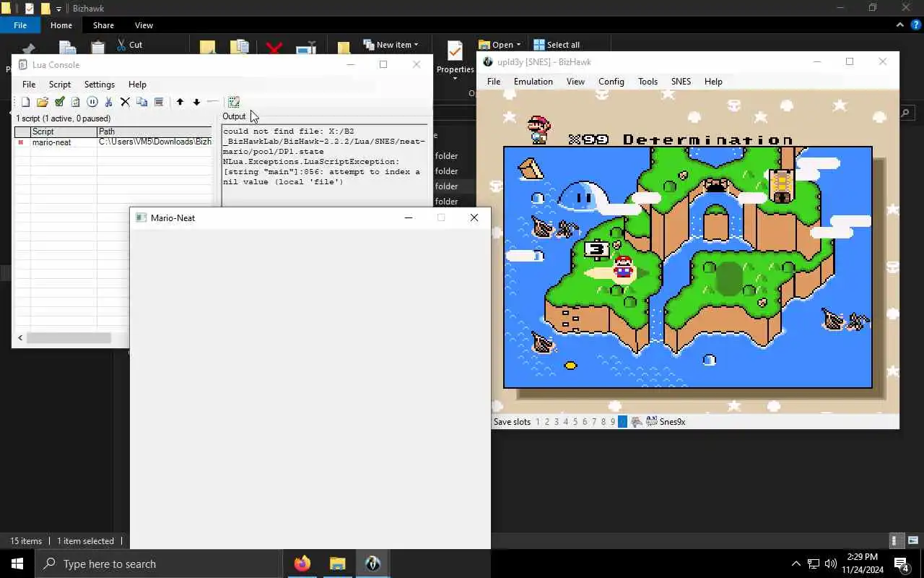Image resolution: width=924 pixels, height=578 pixels.
Task: Click the Clear Output lines icon
Action: pyautogui.click(x=159, y=102)
